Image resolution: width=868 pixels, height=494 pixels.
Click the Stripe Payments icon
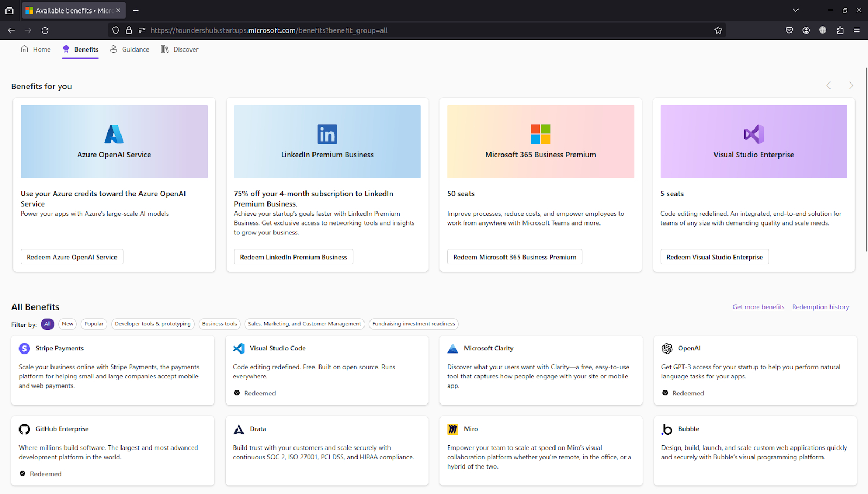pyautogui.click(x=24, y=349)
